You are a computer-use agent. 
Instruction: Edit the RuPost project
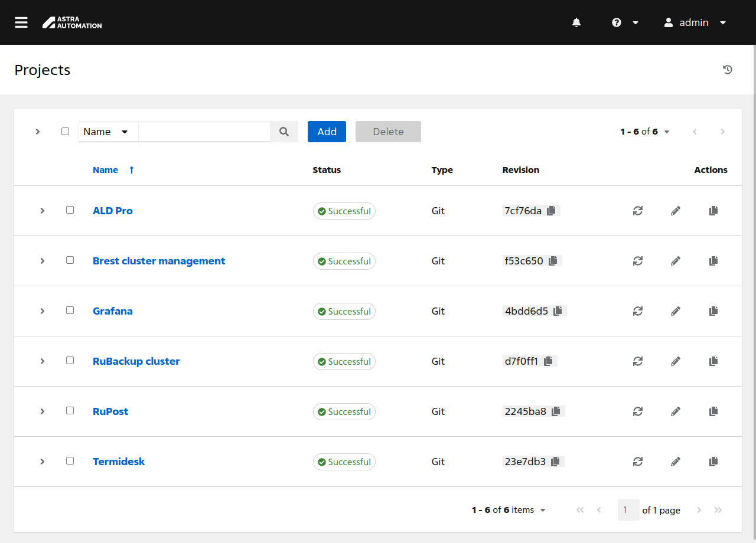point(676,411)
